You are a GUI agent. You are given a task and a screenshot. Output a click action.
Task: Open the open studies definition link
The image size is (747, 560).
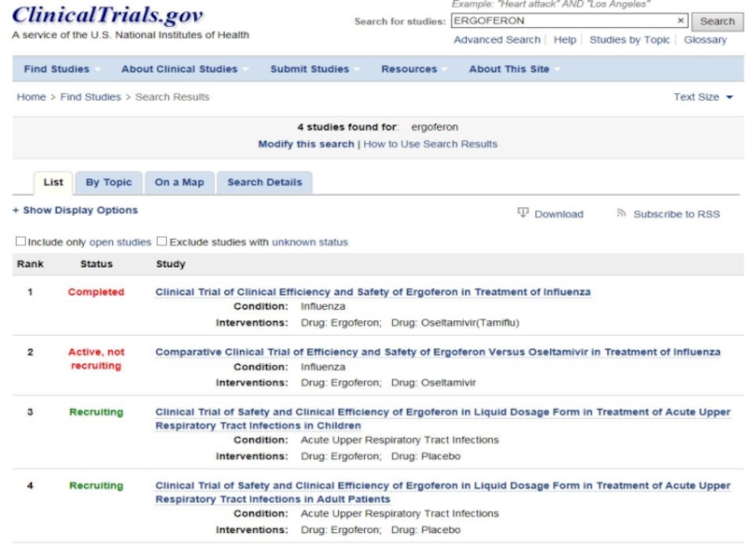pyautogui.click(x=120, y=242)
